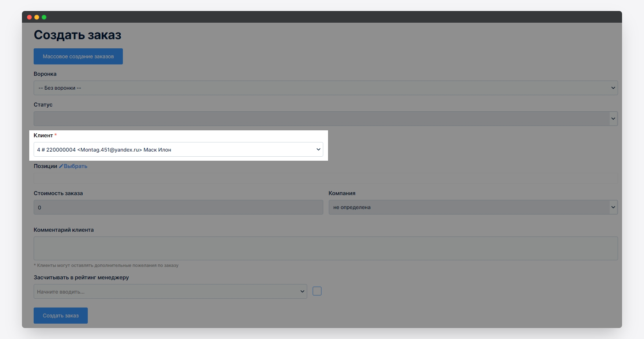The width and height of the screenshot is (644, 339).
Task: Click the Создать заказ page heading
Action: click(78, 35)
